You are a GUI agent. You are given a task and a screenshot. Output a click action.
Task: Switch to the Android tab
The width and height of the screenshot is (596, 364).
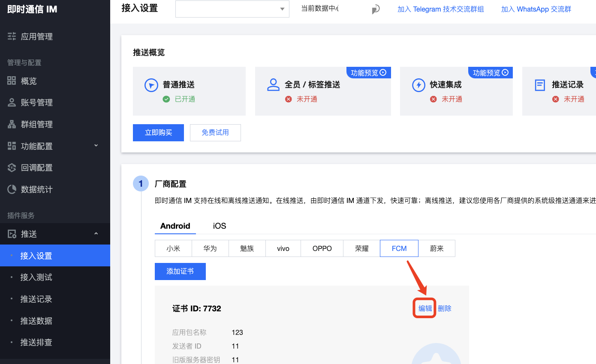[175, 226]
